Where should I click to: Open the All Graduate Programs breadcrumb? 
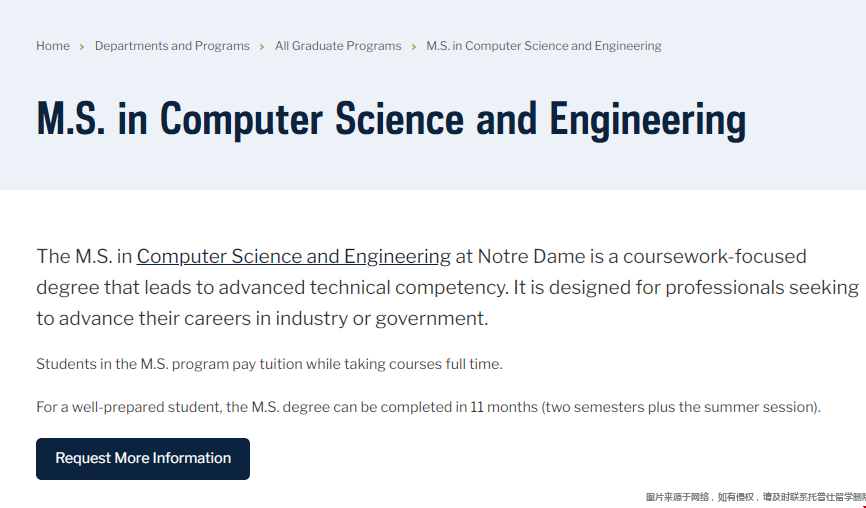click(x=338, y=46)
